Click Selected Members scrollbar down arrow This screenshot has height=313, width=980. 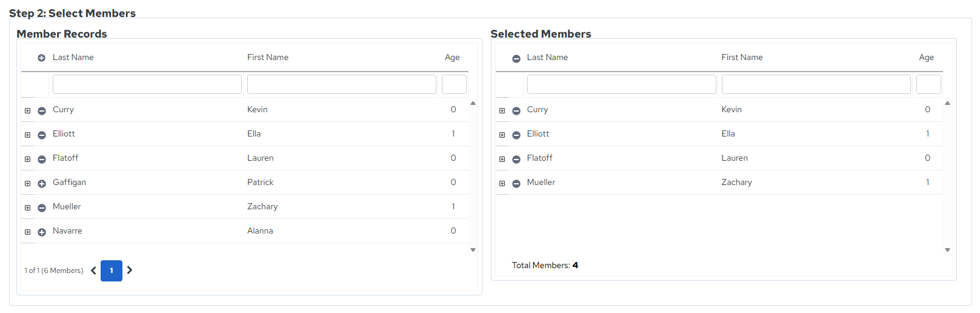947,250
